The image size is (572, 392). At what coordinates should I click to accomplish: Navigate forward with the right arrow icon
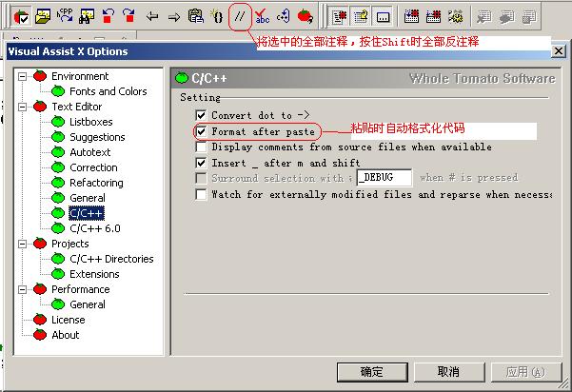pyautogui.click(x=174, y=17)
